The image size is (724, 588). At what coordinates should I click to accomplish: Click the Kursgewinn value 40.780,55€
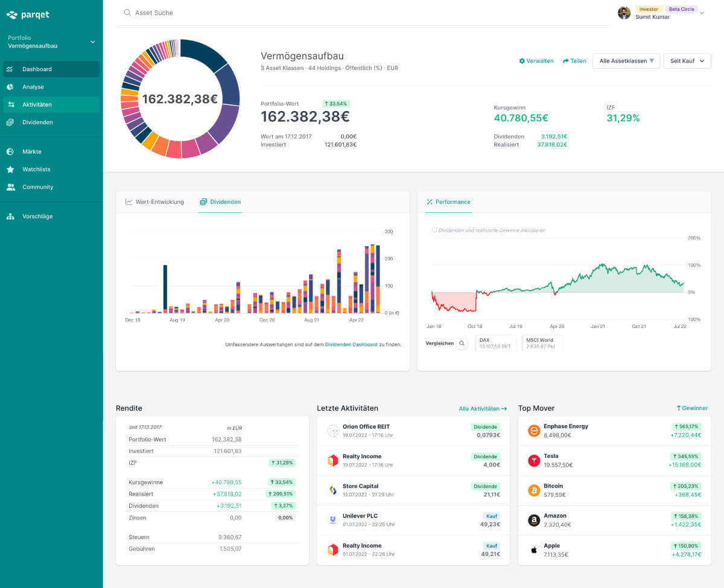click(521, 118)
